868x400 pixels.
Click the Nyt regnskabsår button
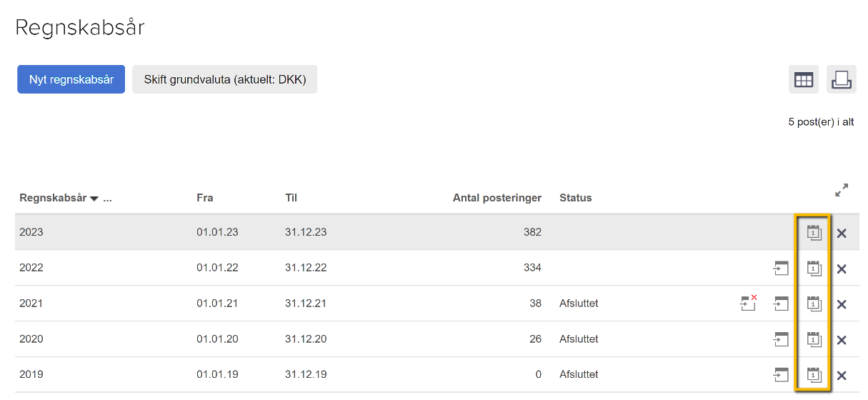pyautogui.click(x=71, y=79)
